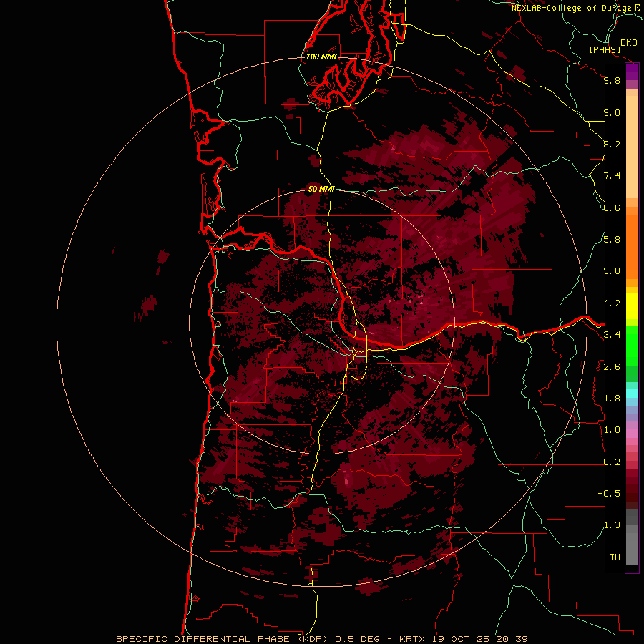The width and height of the screenshot is (644, 644).
Task: Click the purple segment of the color bar
Action: tap(632, 72)
